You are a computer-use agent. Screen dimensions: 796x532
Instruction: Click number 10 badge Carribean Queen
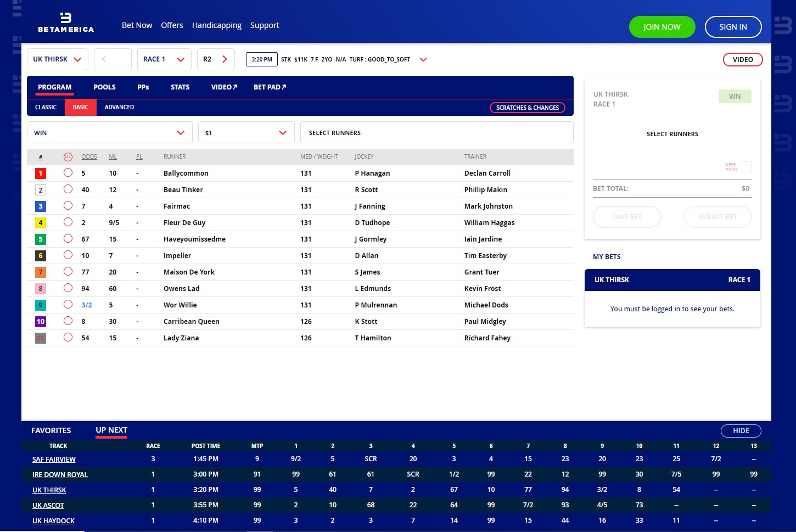coord(41,322)
